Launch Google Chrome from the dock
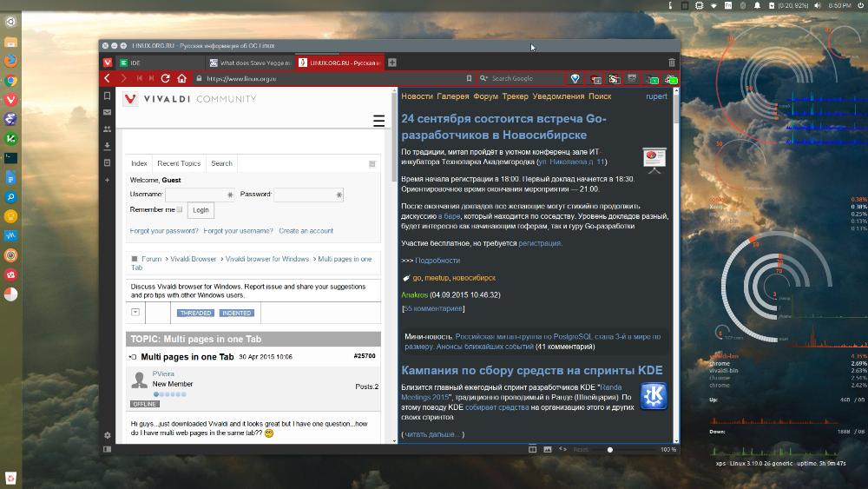This screenshot has width=868, height=489. (10, 80)
